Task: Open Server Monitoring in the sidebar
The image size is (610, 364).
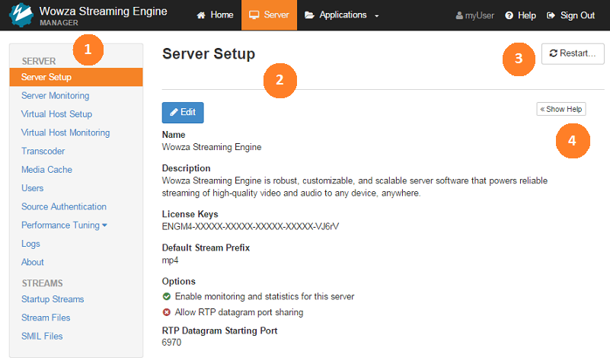Action: 56,96
